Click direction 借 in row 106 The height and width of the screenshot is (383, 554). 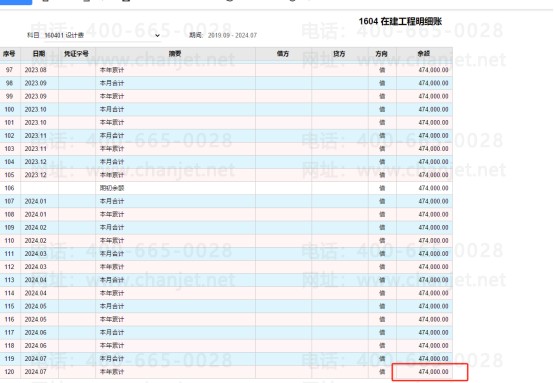point(382,188)
